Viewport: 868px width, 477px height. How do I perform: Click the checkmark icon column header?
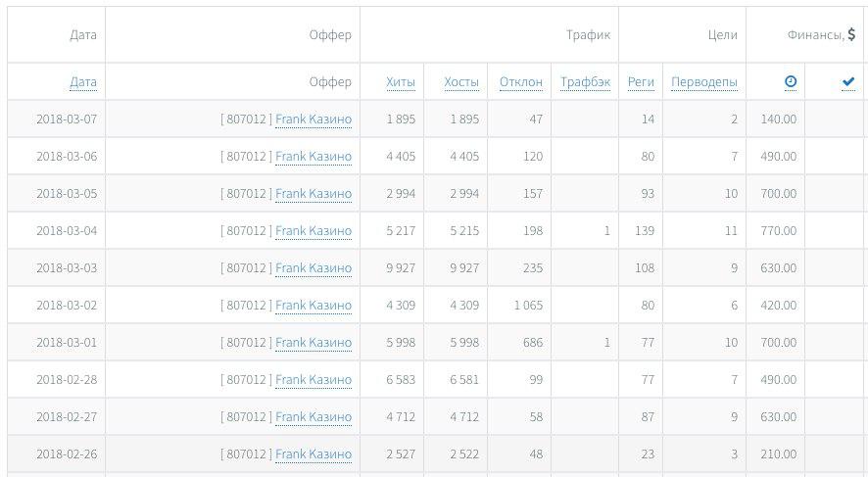pos(848,82)
